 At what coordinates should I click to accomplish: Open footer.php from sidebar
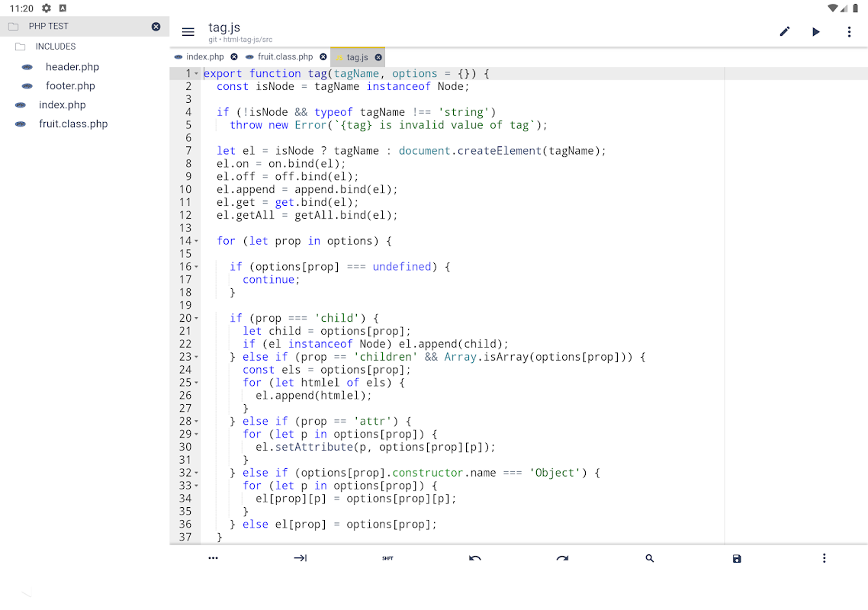70,86
